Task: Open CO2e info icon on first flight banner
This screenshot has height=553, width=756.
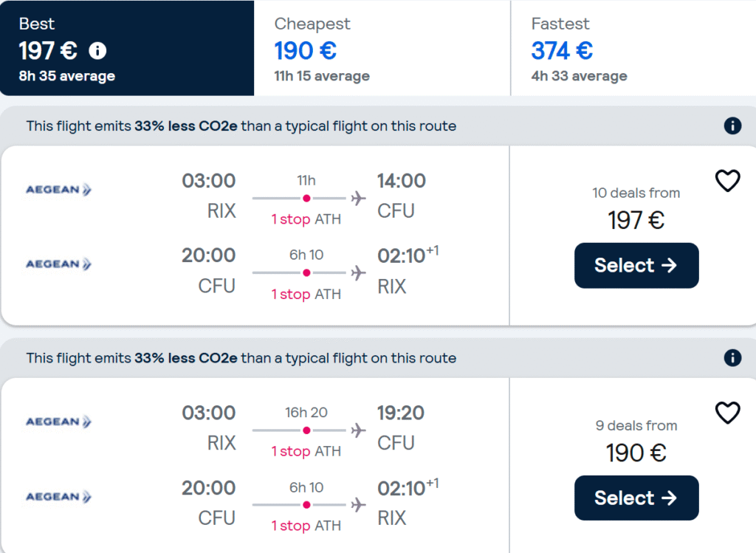Action: click(x=732, y=126)
